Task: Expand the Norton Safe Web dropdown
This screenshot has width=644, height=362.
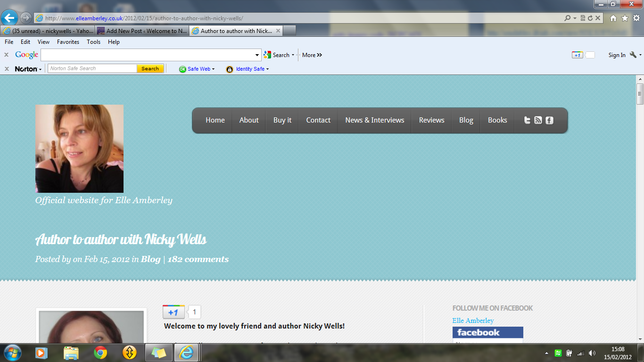Action: pyautogui.click(x=197, y=69)
